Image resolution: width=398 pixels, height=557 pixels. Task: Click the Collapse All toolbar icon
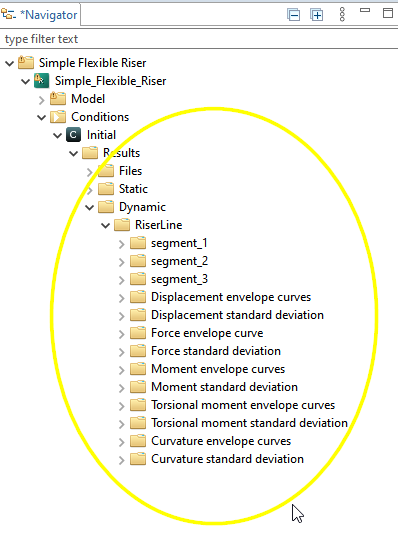(294, 15)
